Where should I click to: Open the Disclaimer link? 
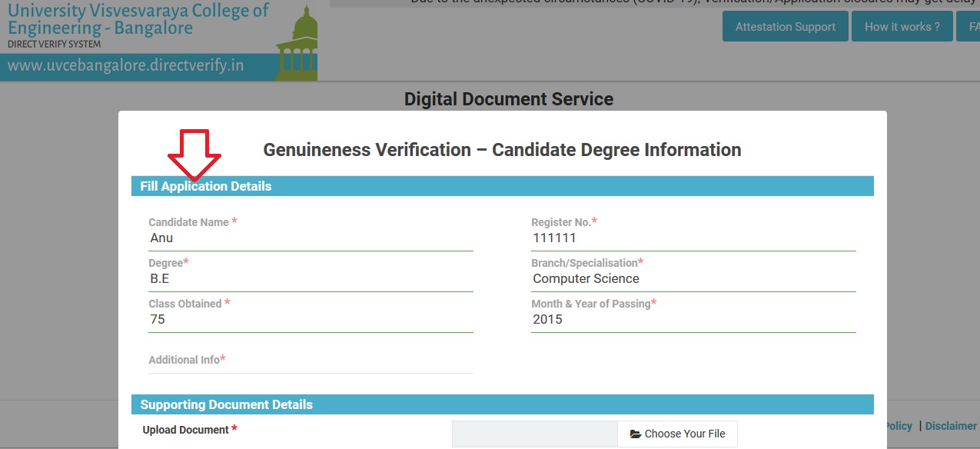pos(951,426)
